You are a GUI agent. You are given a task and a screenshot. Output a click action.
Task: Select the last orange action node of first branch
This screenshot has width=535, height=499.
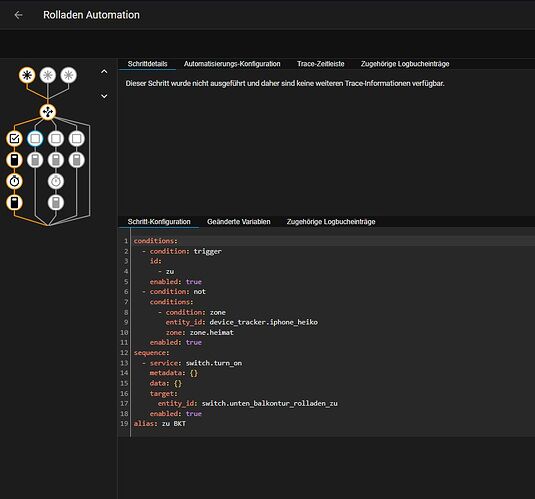(14, 202)
